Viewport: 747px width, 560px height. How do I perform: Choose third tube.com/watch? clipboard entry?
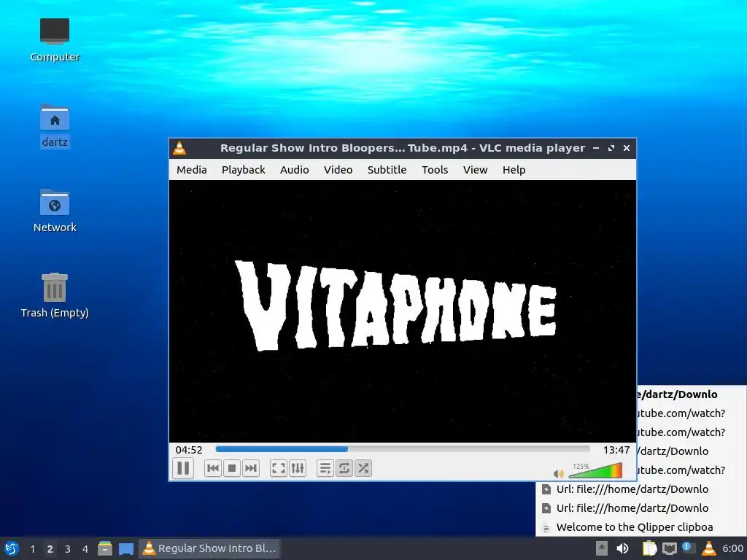(692, 470)
